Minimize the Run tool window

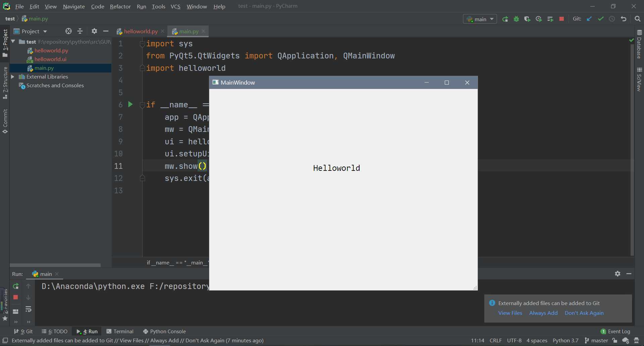(x=629, y=274)
